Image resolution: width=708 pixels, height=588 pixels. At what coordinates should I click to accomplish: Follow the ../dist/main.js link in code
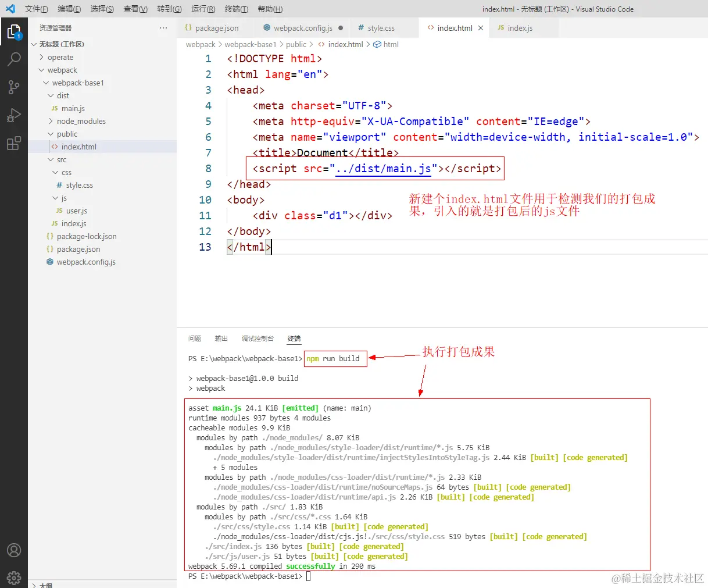tap(383, 169)
